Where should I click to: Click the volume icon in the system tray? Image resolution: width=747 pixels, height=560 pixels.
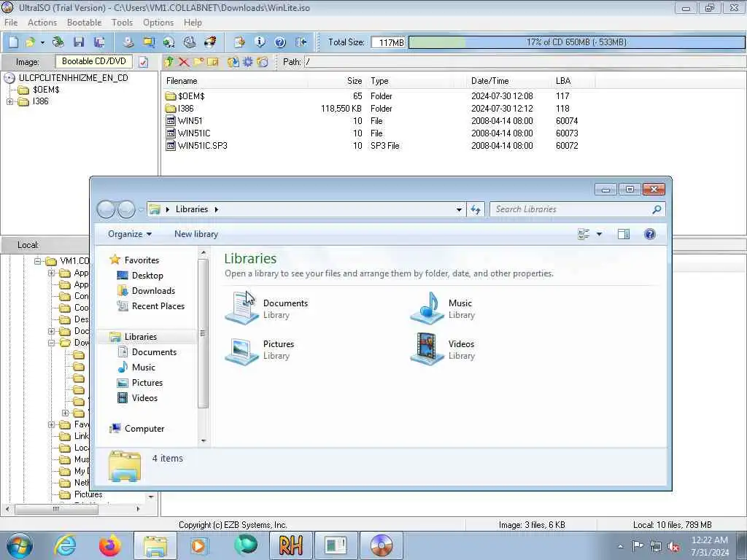[673, 547]
